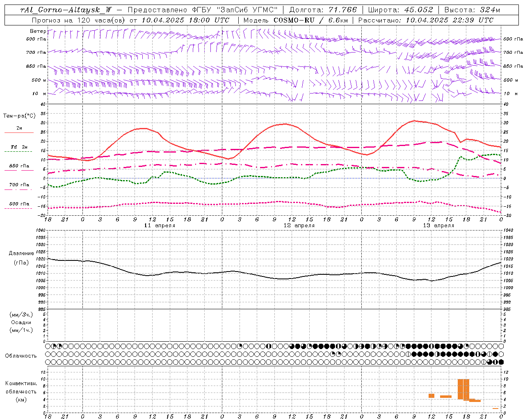Click the Давление panel label
This screenshot has height=420, width=525.
21,253
